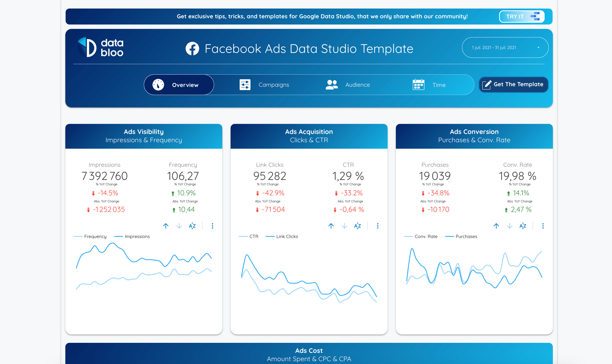Image resolution: width=612 pixels, height=364 pixels.
Task: Drill up arrow in Ads Visibility chart
Action: coord(166,226)
